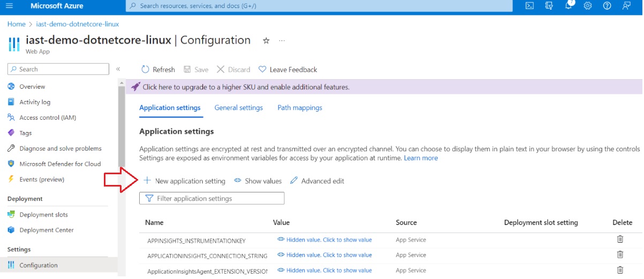The width and height of the screenshot is (644, 279).
Task: Click the Filter application settings field
Action: pos(212,198)
